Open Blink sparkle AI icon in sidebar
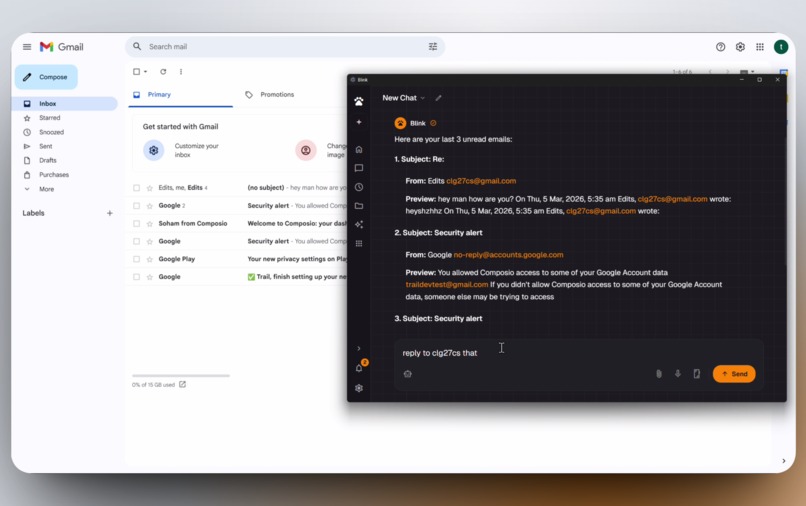 coord(359,224)
